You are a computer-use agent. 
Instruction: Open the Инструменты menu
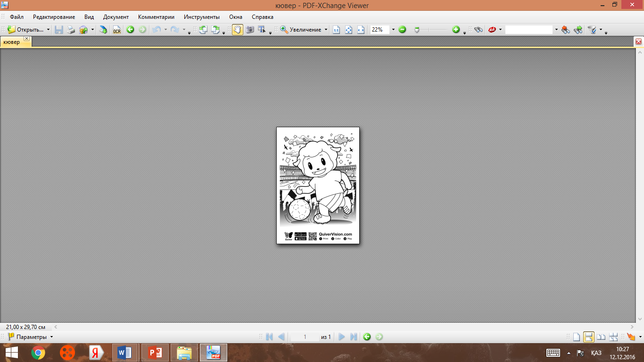pos(202,17)
